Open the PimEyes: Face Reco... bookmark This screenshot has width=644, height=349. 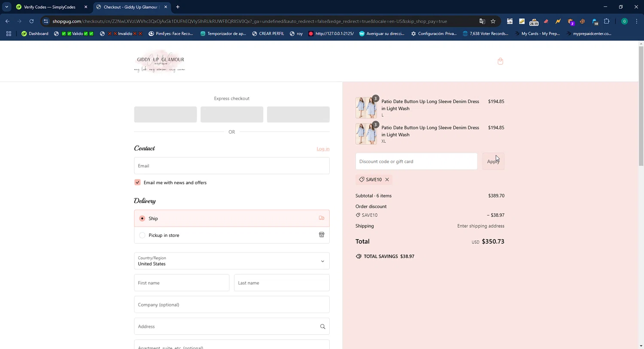point(171,33)
